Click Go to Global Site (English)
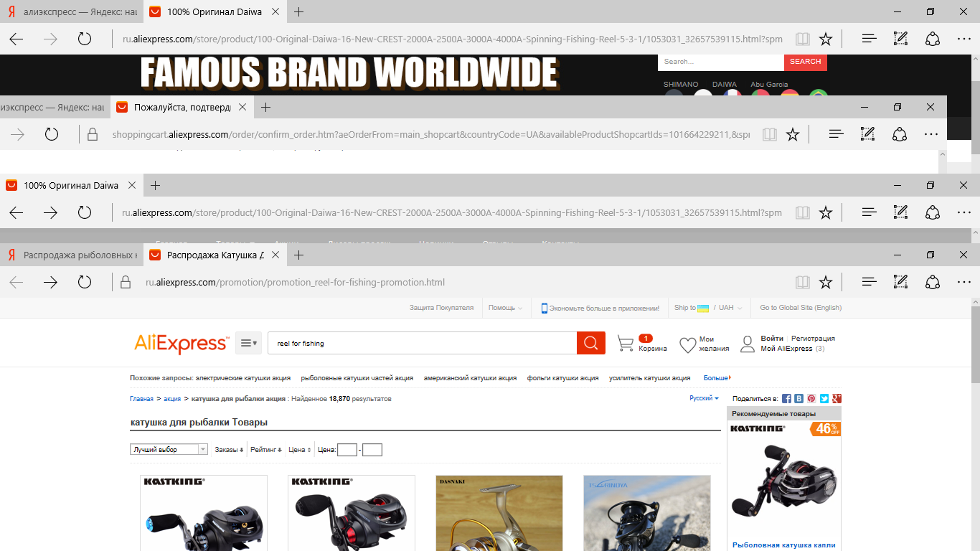 point(801,308)
